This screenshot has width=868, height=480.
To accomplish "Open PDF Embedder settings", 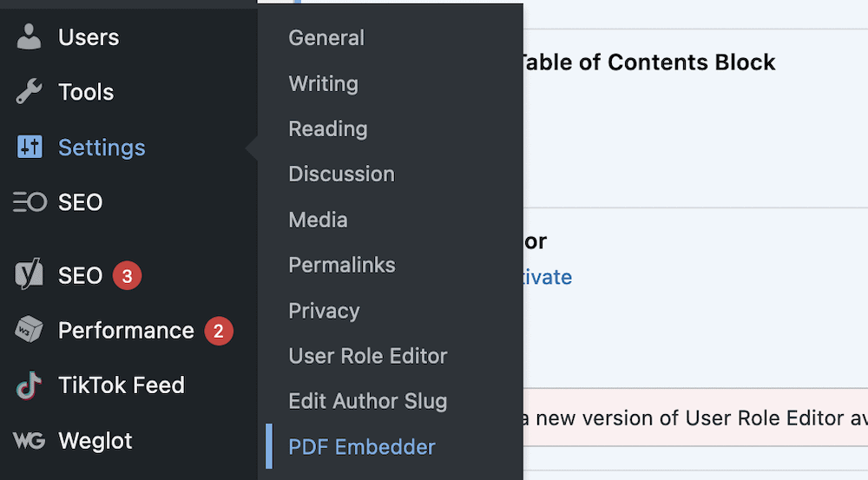I will pos(362,447).
